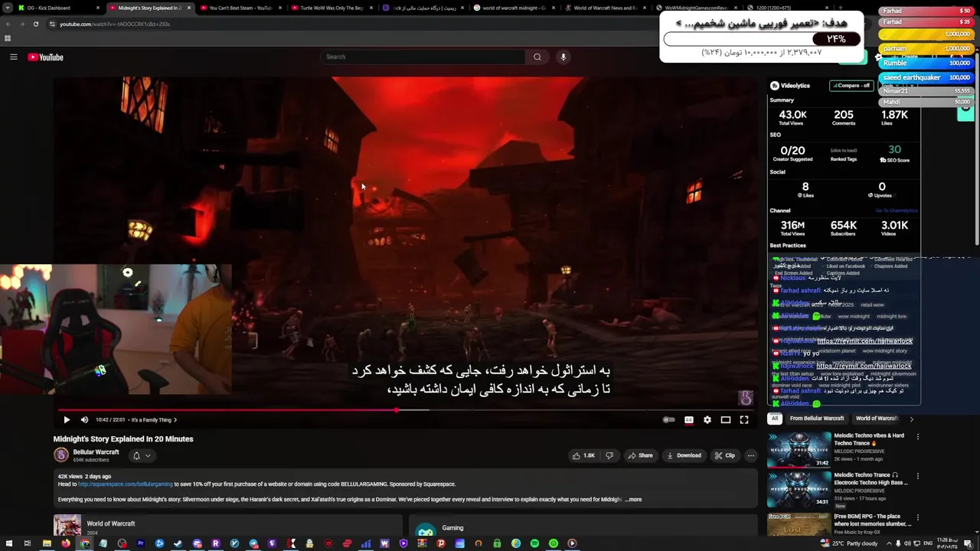Click the playhead scrubber dot
This screenshot has width=980, height=551.
click(397, 410)
